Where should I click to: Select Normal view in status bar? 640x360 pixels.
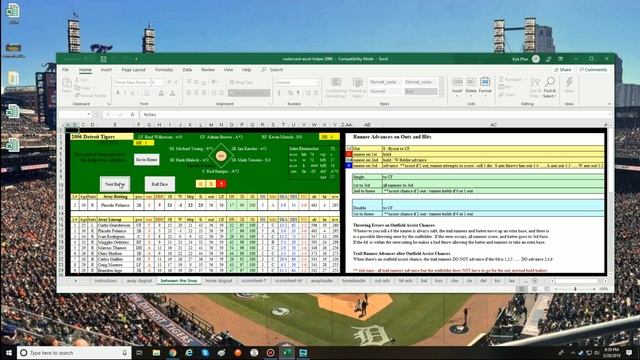[521, 289]
